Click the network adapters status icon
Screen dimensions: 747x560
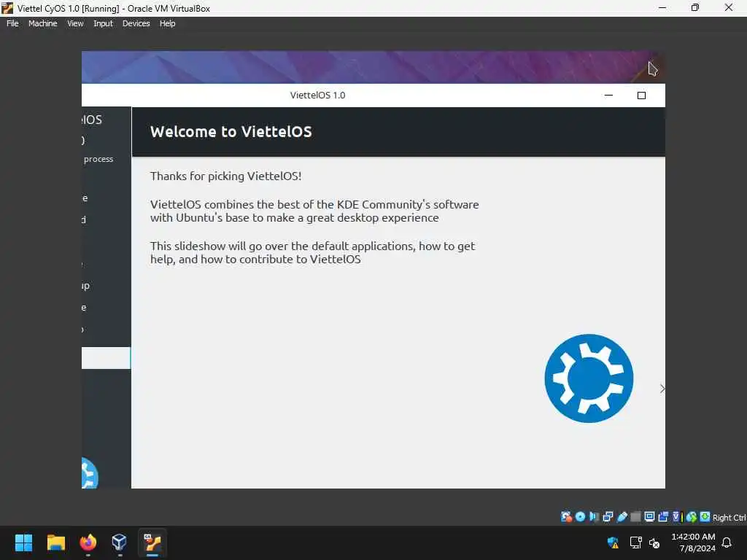click(x=608, y=517)
